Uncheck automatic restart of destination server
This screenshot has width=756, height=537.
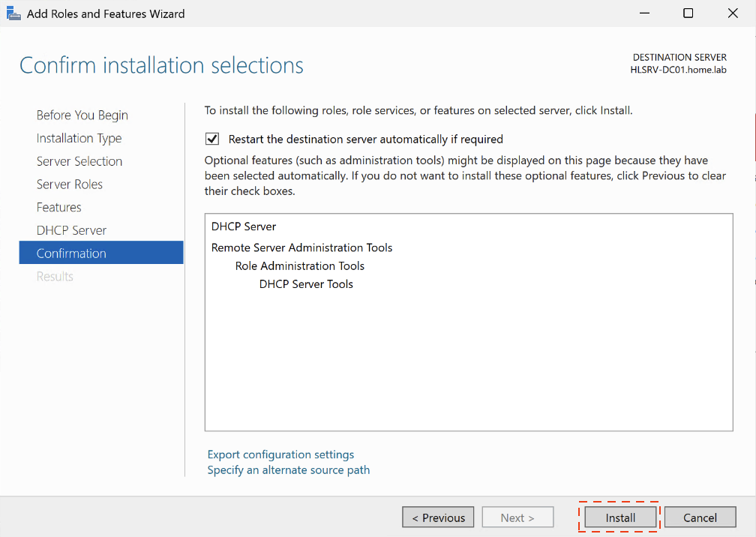pyautogui.click(x=212, y=139)
